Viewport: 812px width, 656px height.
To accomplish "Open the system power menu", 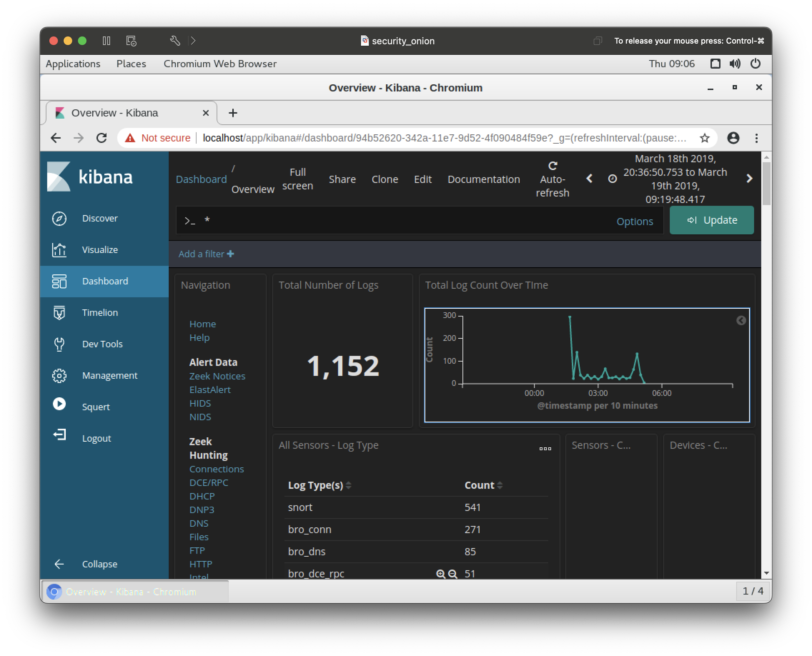I will (x=755, y=64).
